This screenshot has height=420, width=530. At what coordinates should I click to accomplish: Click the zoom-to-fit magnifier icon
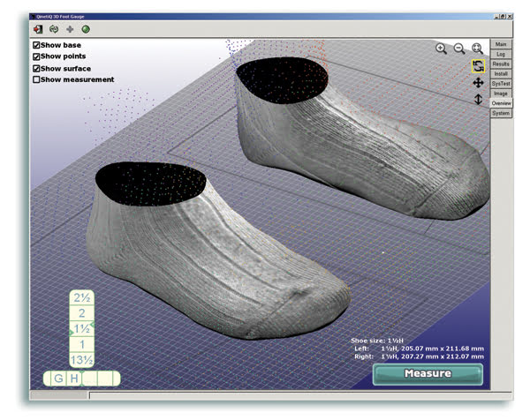point(477,49)
